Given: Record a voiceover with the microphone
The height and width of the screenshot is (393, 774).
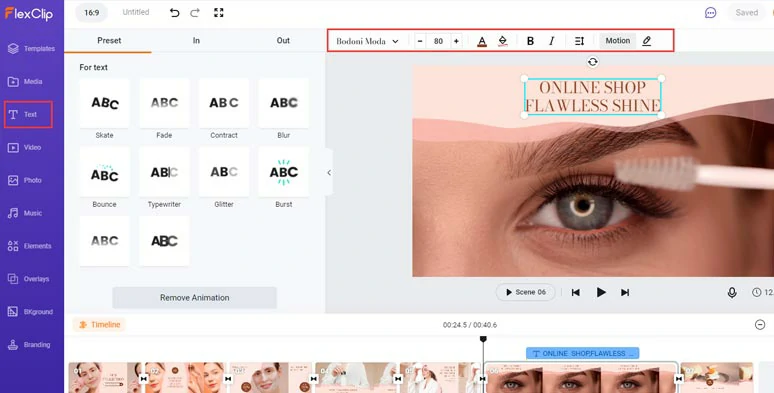Looking at the screenshot, I should tap(732, 292).
